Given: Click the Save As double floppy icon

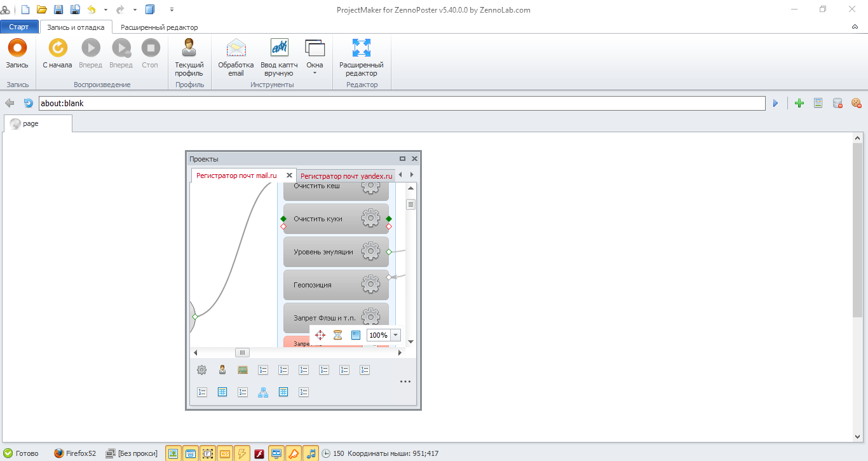Looking at the screenshot, I should [75, 10].
